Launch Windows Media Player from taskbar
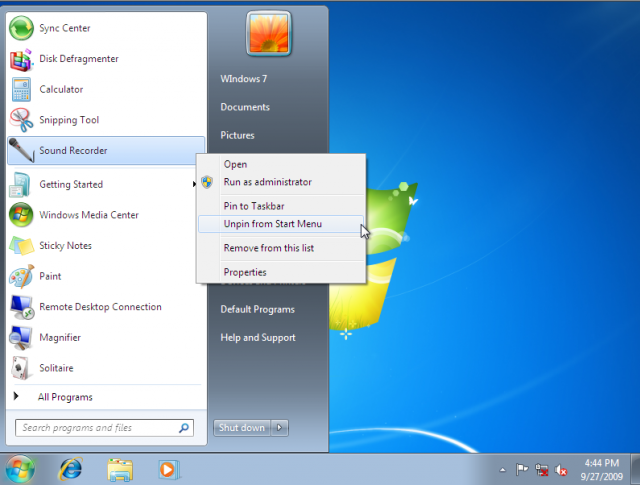640x485 pixels. click(168, 469)
